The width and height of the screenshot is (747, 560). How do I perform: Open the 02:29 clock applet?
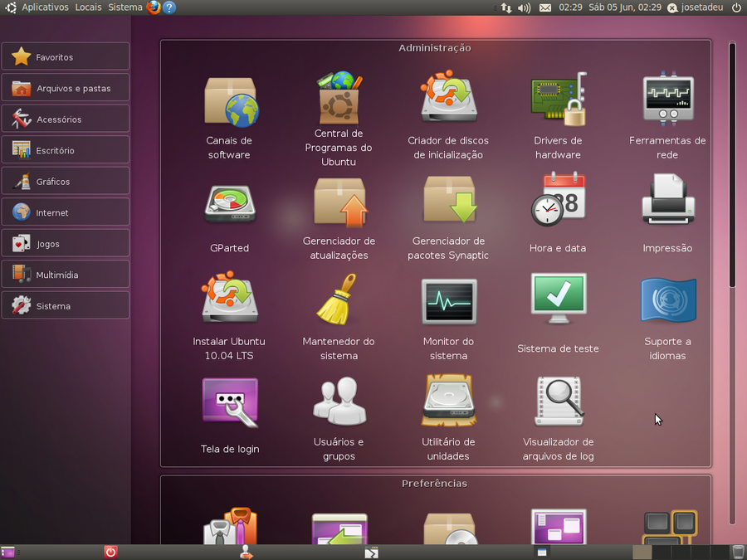point(570,7)
